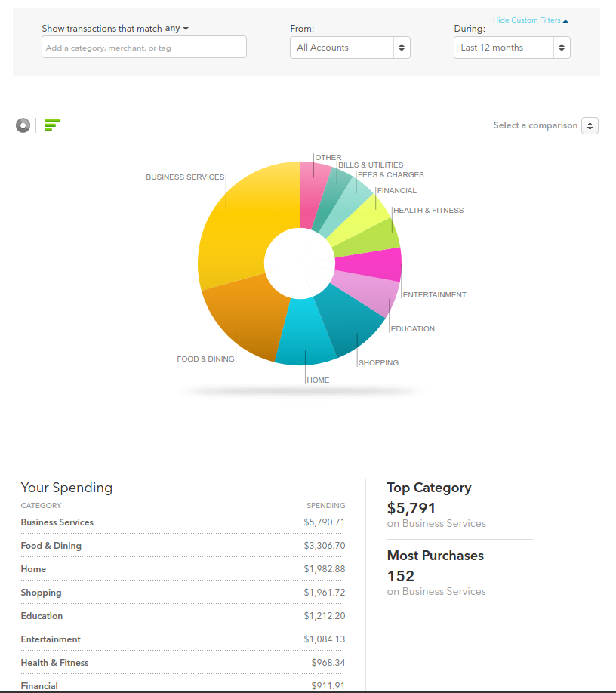
Task: Change the match 'any' filter option
Action: [177, 28]
